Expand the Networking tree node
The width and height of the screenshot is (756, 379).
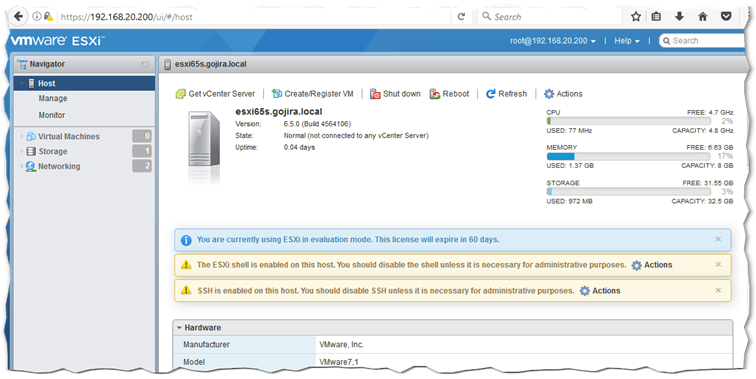[x=21, y=166]
